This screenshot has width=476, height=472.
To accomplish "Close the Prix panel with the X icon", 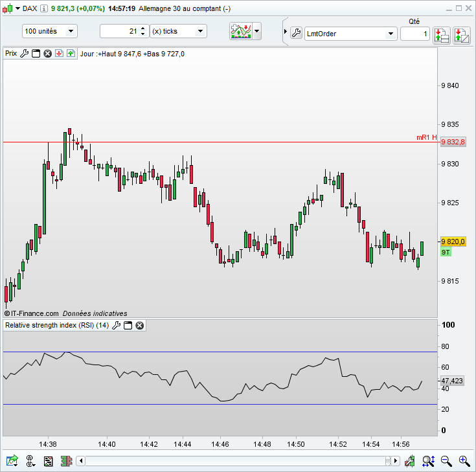I will pos(48,54).
